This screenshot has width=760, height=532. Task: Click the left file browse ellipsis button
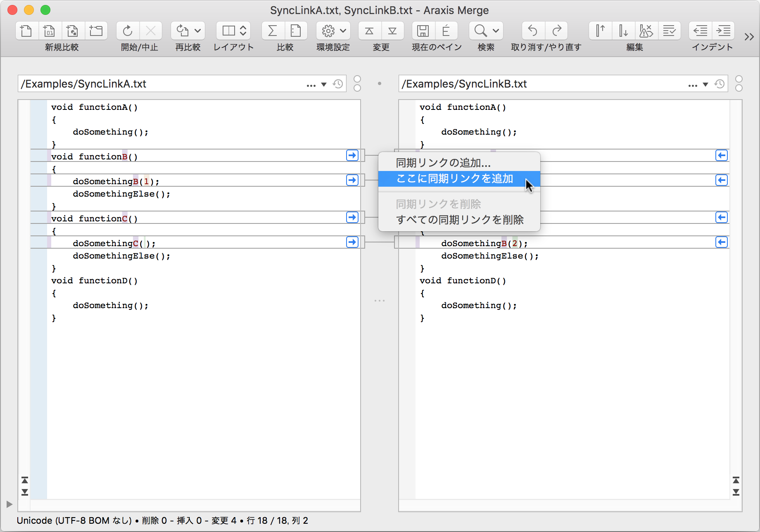pos(311,85)
